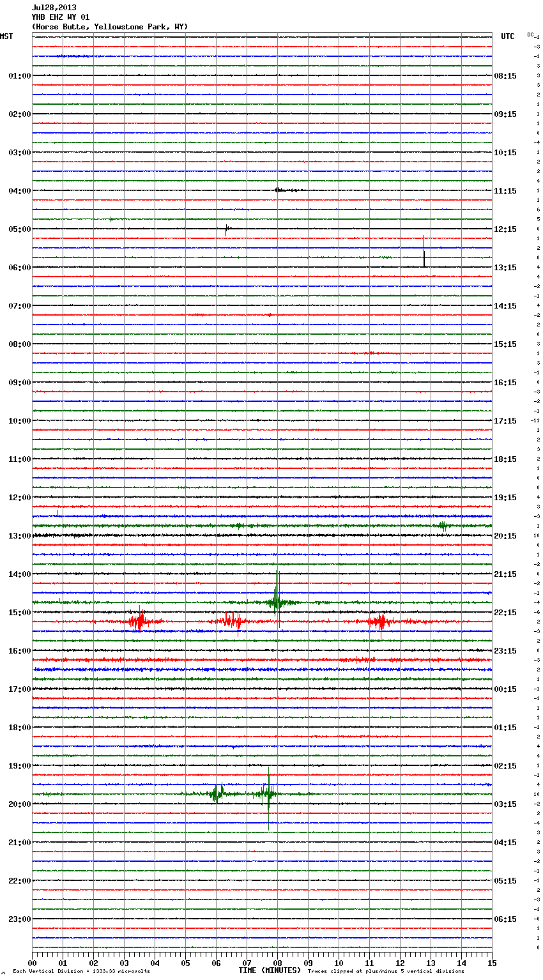Click the "15:15" UTC time label
This screenshot has height=980, width=543.
point(505,344)
